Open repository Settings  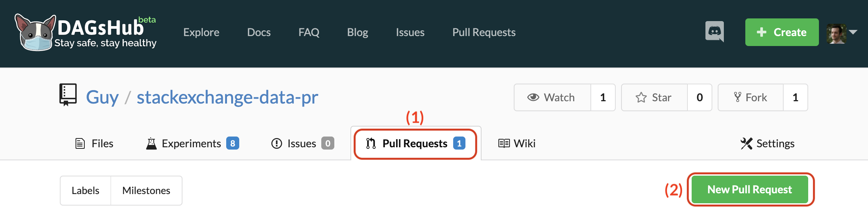(768, 143)
